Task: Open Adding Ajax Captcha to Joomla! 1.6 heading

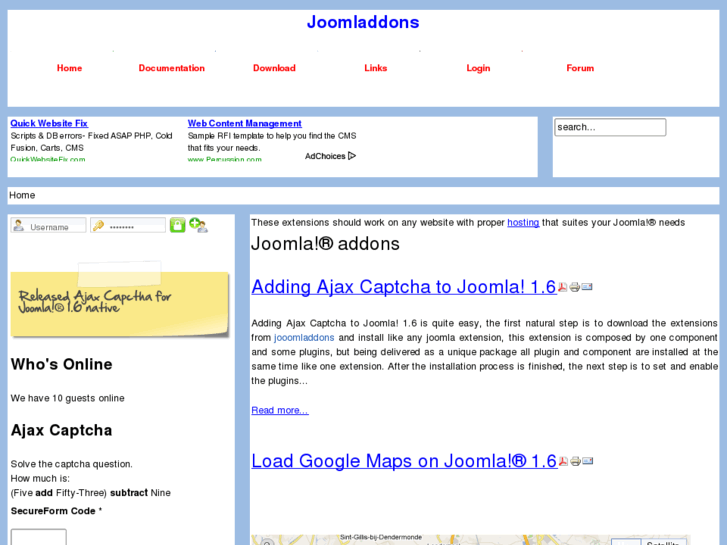Action: [x=404, y=287]
